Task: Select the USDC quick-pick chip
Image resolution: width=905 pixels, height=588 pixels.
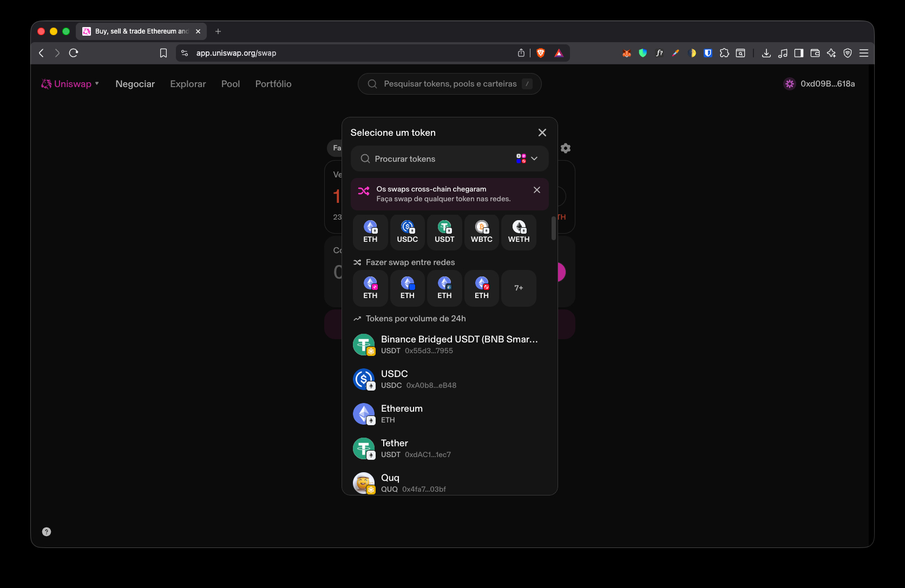Action: click(408, 233)
